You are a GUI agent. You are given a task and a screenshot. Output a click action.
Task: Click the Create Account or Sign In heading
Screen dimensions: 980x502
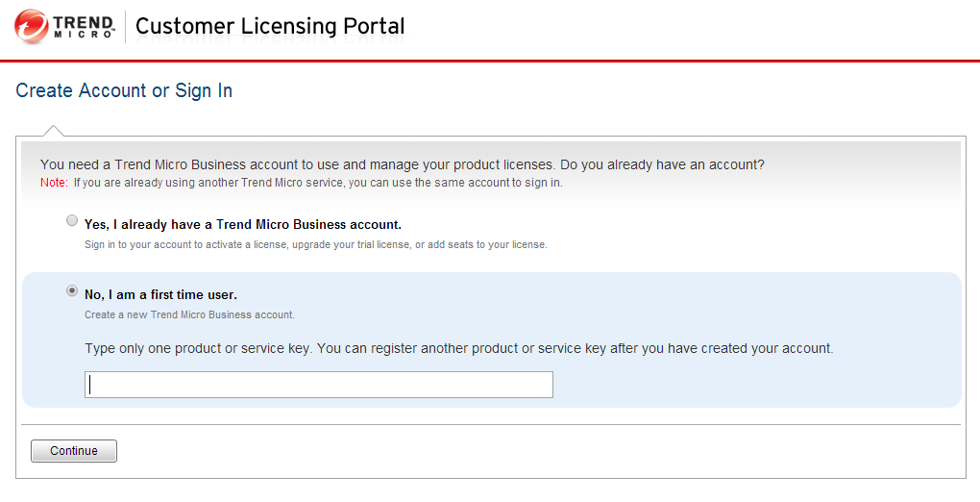(x=124, y=90)
